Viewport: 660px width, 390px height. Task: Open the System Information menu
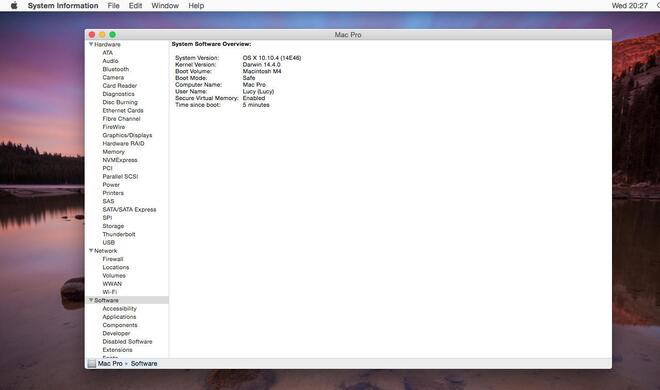click(x=63, y=5)
